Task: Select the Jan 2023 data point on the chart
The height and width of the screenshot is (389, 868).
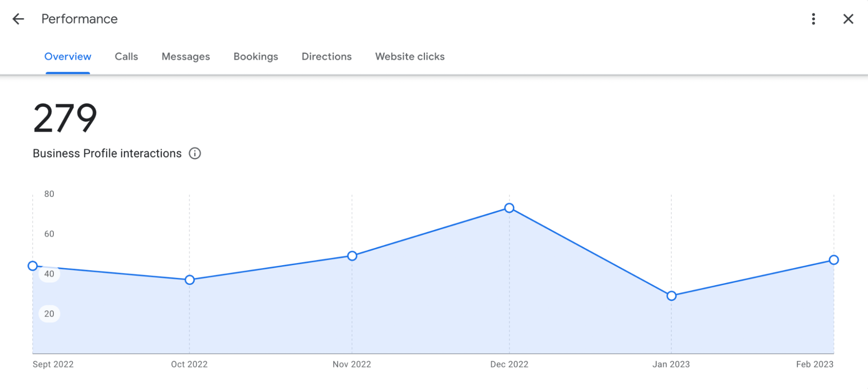Action: (671, 296)
